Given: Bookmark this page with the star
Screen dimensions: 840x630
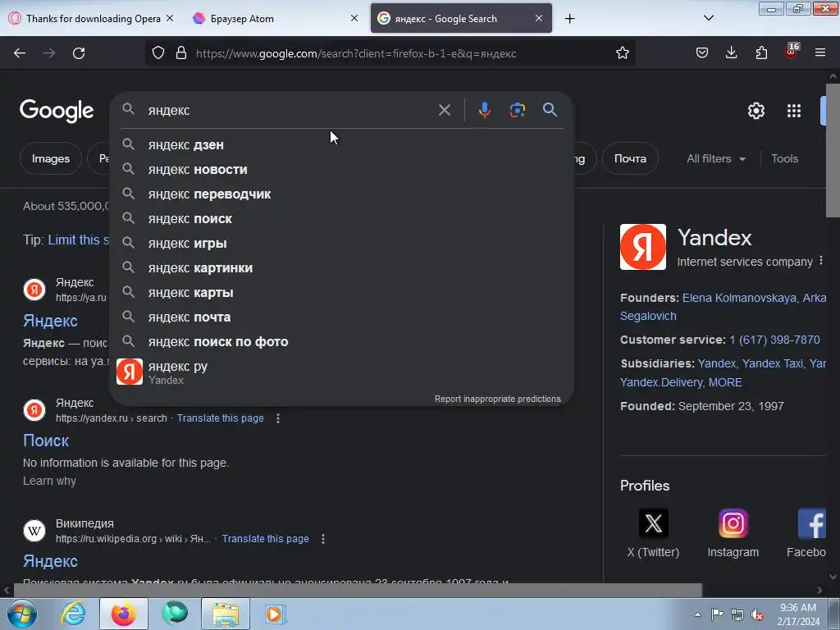Looking at the screenshot, I should [x=622, y=53].
